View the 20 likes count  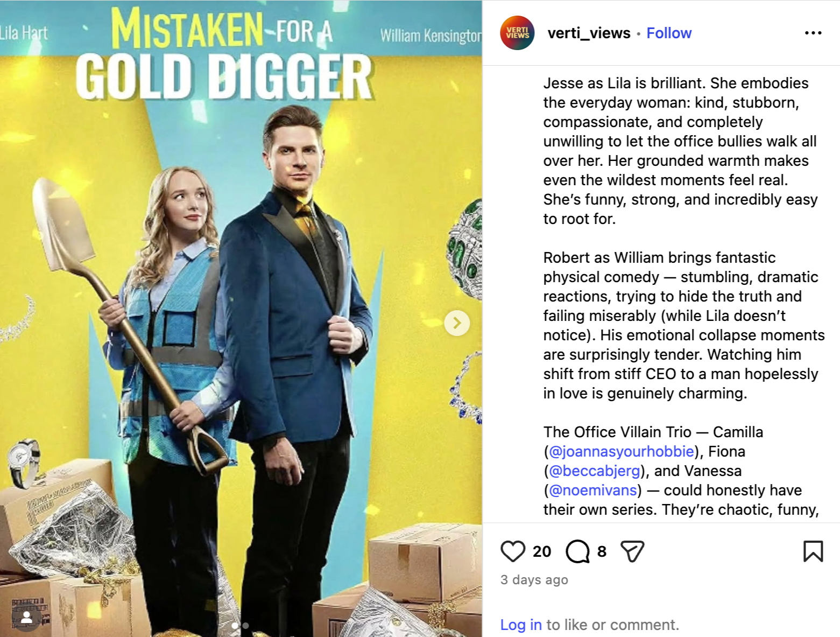[542, 551]
